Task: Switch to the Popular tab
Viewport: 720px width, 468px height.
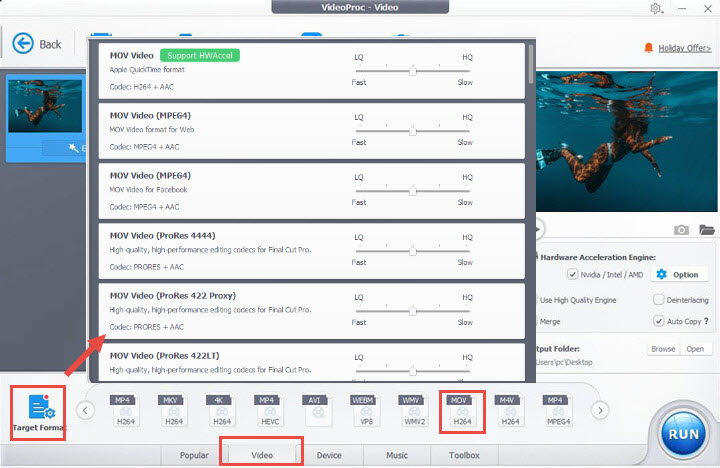Action: coord(194,455)
